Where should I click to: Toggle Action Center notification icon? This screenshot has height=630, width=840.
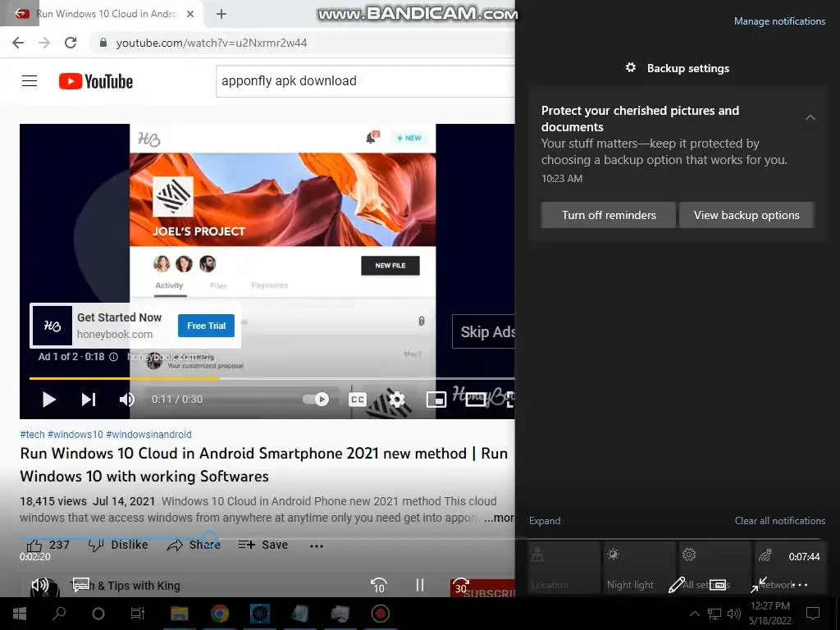(x=813, y=614)
